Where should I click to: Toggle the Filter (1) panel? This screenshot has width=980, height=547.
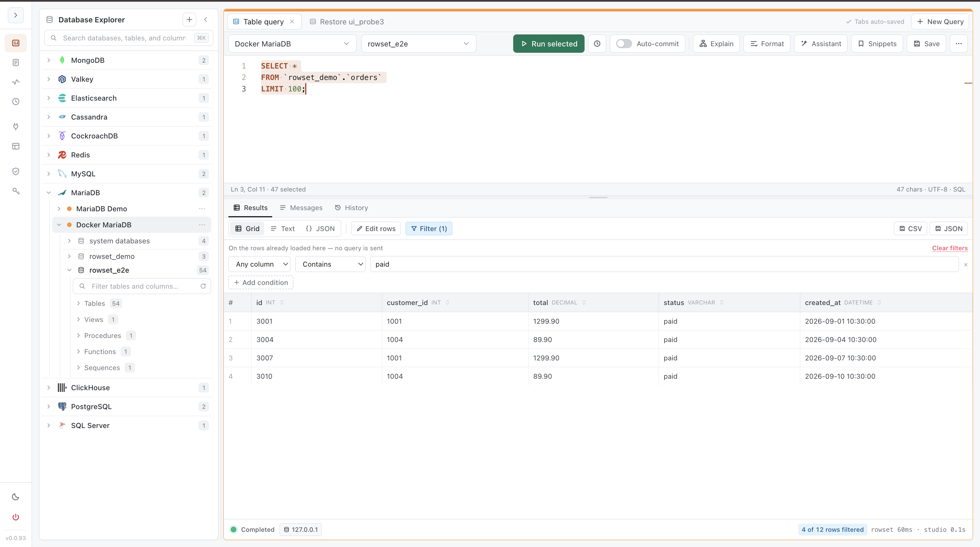[429, 229]
